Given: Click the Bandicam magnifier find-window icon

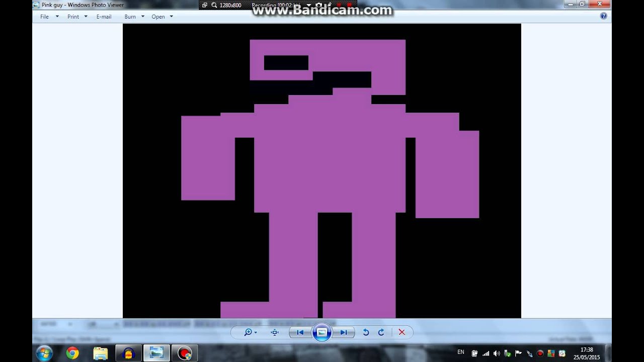Looking at the screenshot, I should pyautogui.click(x=214, y=5).
